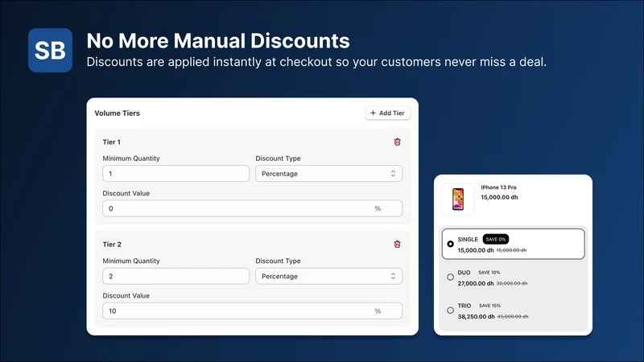Image resolution: width=644 pixels, height=362 pixels.
Task: Open Tier 1 Discount Type dropdown
Action: coord(328,174)
